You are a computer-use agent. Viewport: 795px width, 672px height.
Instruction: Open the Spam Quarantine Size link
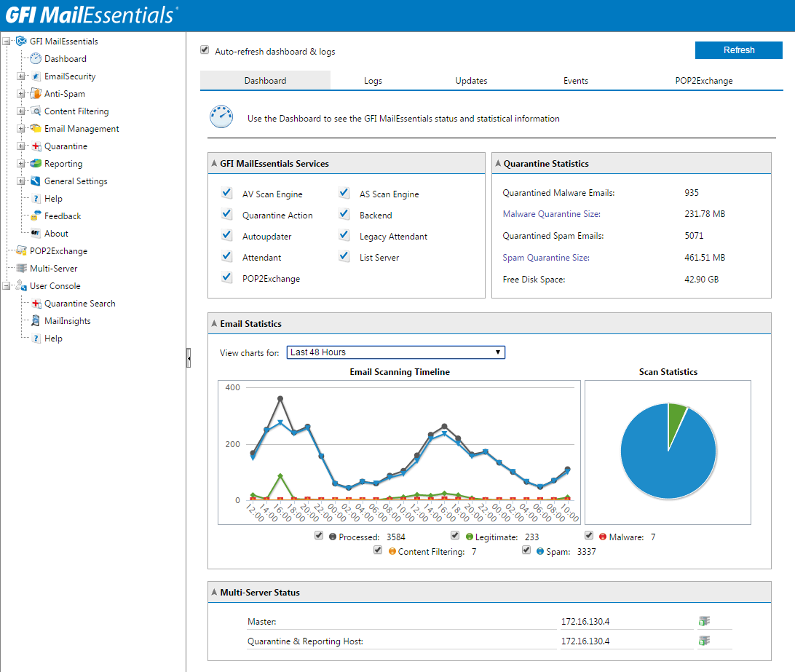coord(546,258)
